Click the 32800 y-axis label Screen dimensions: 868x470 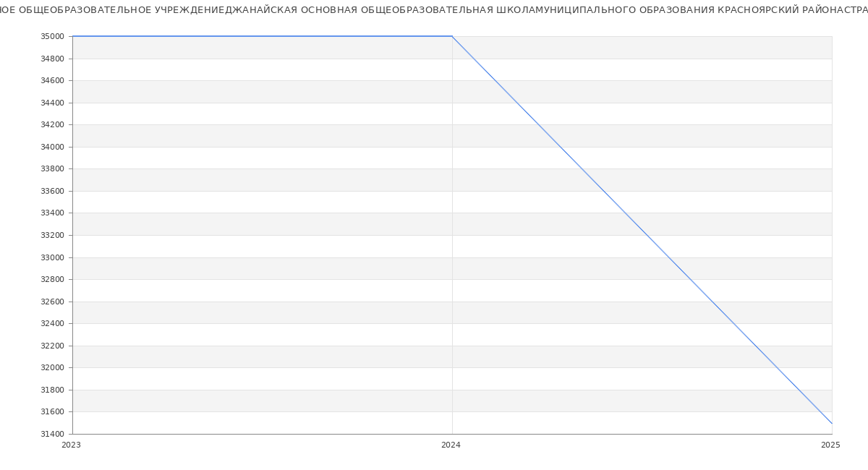[52, 279]
